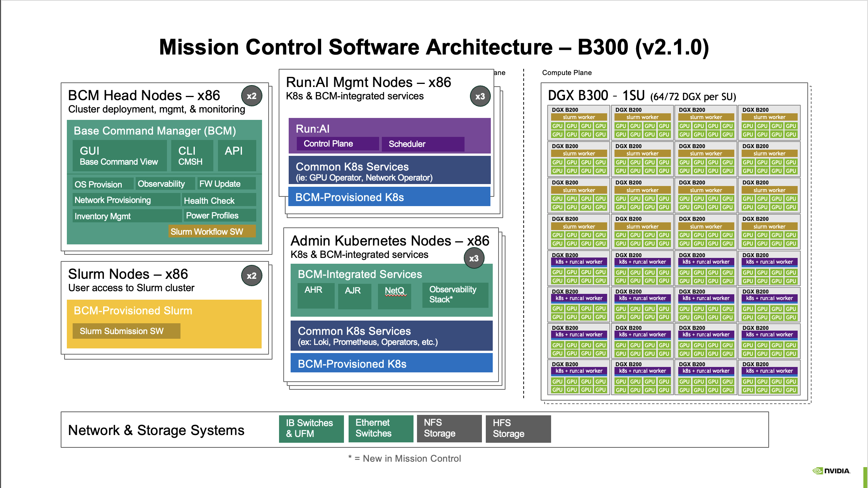868x488 pixels.
Task: Click the API box in BCM
Action: [237, 155]
